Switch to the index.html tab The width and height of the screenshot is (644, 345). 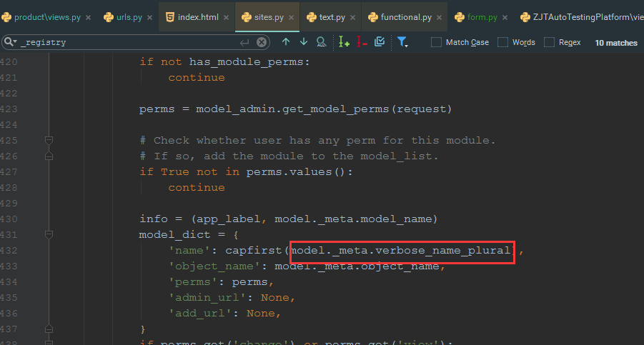click(x=198, y=17)
